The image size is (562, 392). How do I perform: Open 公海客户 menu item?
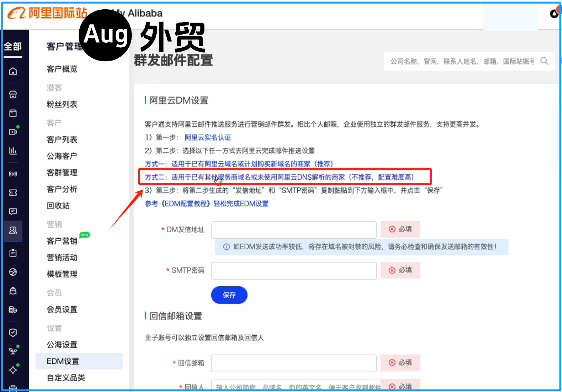[x=62, y=156]
